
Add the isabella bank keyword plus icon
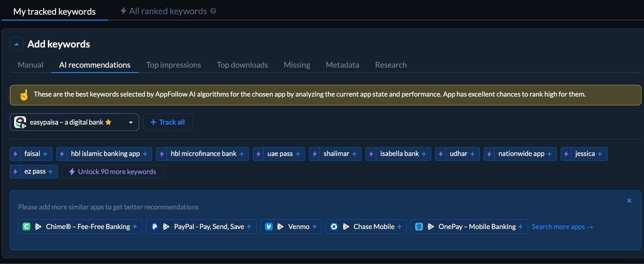point(424,154)
